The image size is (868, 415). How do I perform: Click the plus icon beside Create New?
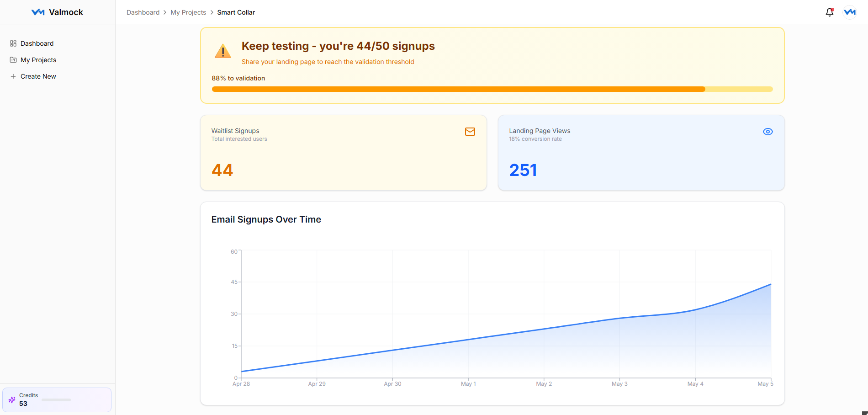click(x=13, y=76)
